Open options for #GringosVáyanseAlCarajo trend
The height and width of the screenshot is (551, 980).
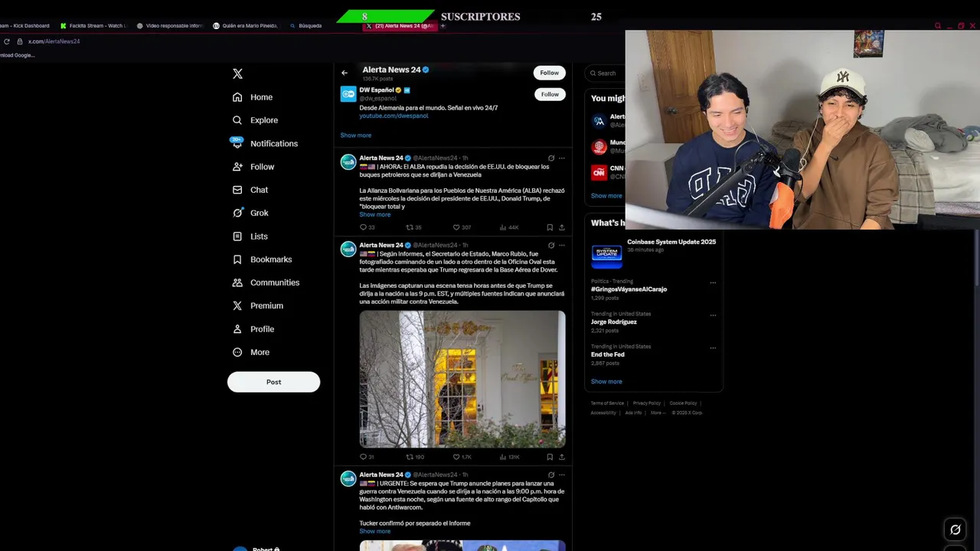(x=713, y=282)
